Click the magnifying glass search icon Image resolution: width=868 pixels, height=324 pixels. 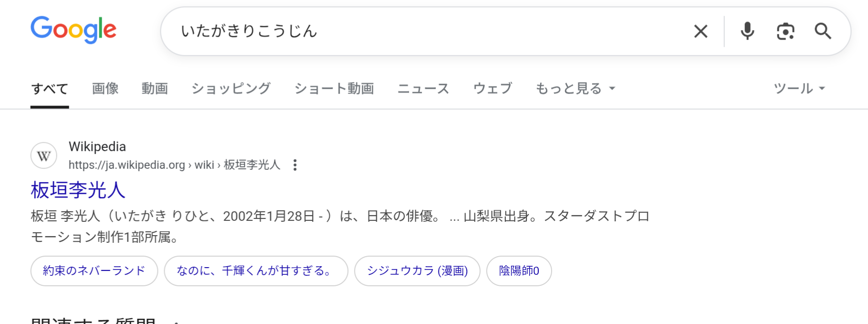823,32
